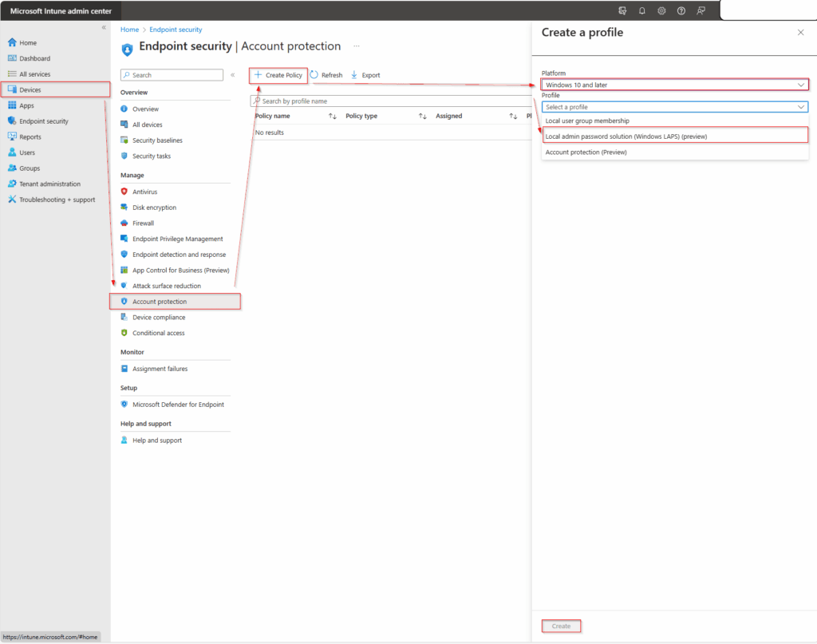Click the help question mark icon
The width and height of the screenshot is (817, 644).
(x=681, y=11)
